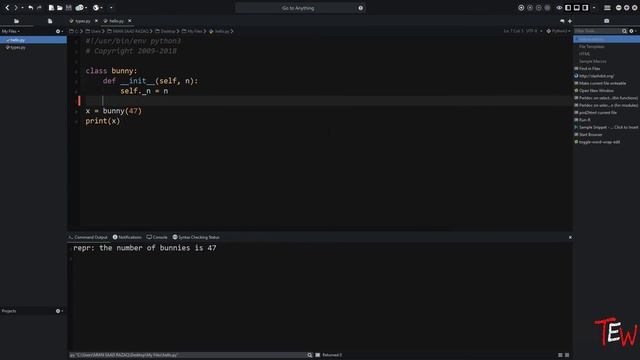
Task: Open the dropdown arrow after forward button
Action: click(22, 8)
